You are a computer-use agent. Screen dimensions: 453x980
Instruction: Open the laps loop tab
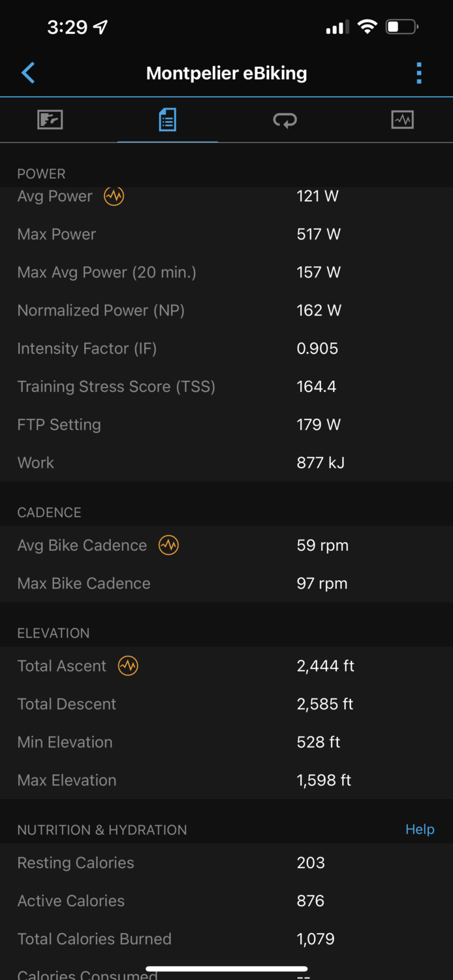click(x=285, y=120)
